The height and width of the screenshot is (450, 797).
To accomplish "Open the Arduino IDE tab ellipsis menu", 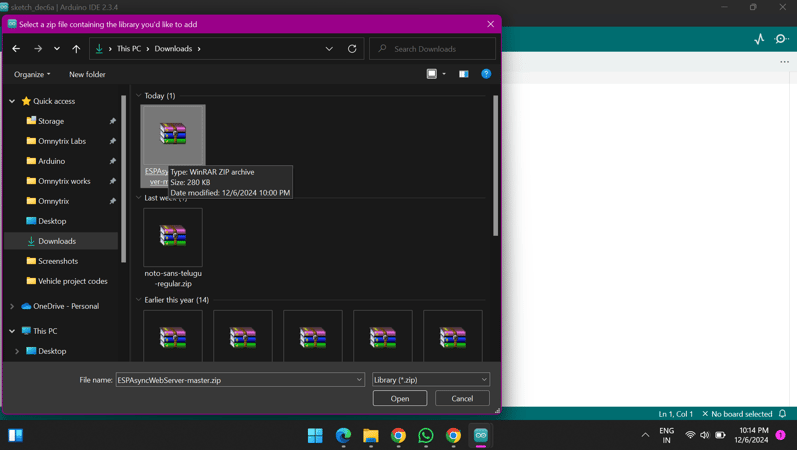I will coord(784,62).
